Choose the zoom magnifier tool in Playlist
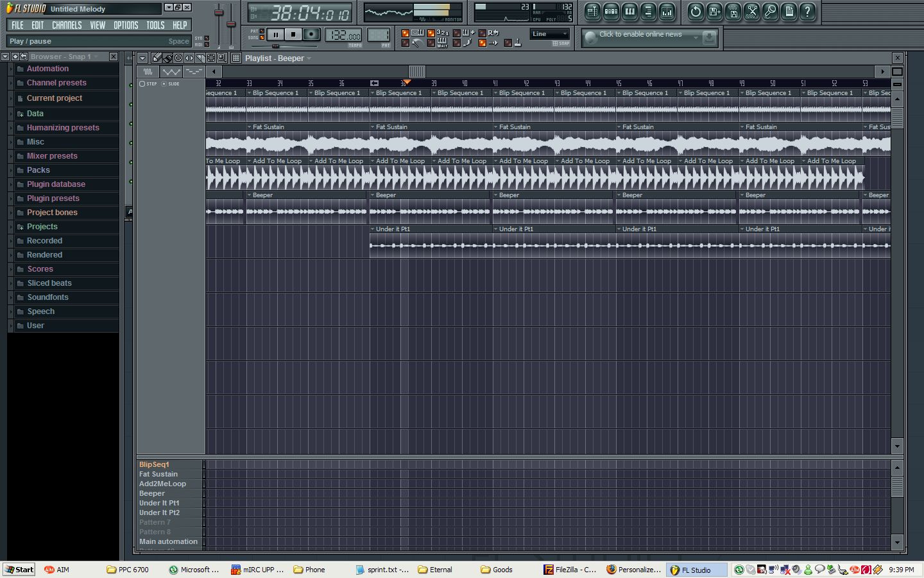 point(221,58)
